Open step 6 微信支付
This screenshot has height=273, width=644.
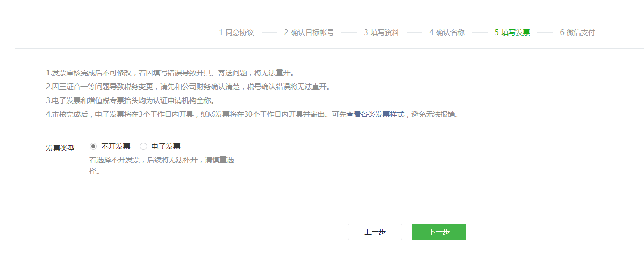point(577,32)
